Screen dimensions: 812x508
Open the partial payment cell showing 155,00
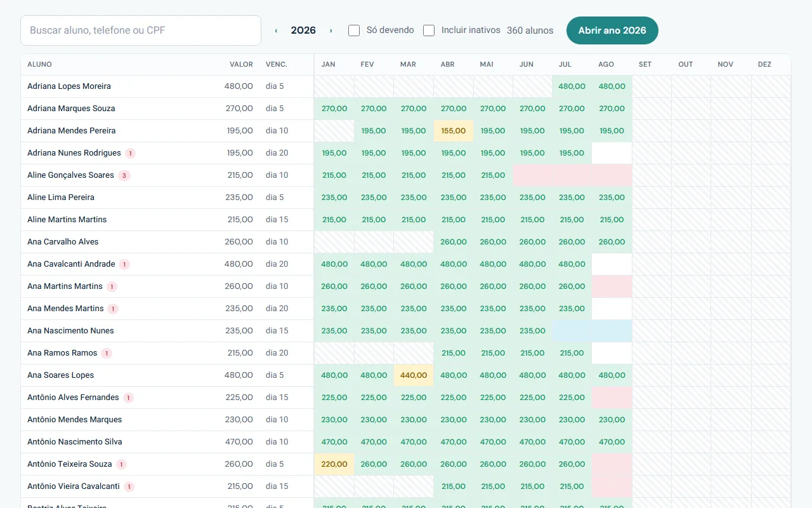coord(454,131)
